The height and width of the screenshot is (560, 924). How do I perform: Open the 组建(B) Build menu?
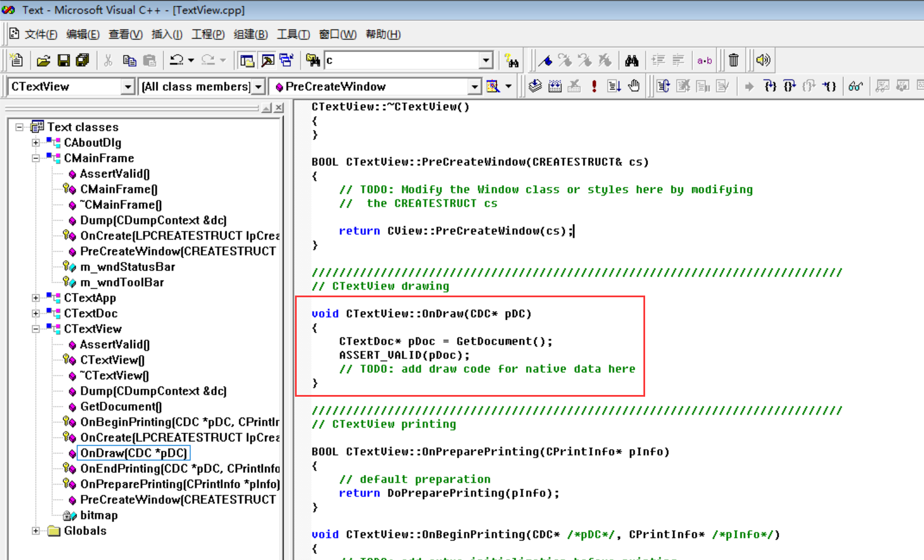pyautogui.click(x=251, y=34)
